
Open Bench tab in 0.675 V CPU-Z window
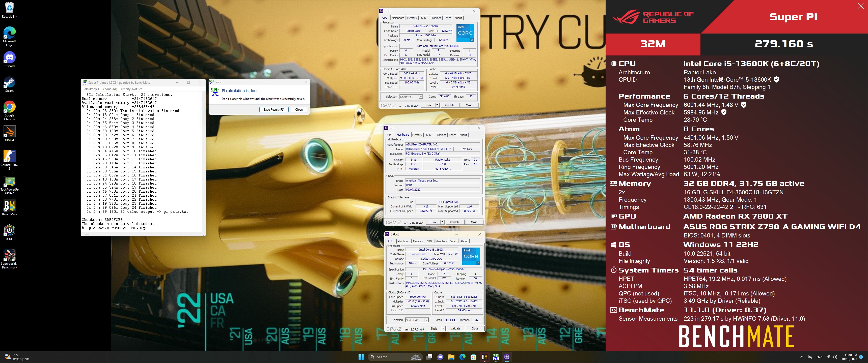pyautogui.click(x=453, y=241)
